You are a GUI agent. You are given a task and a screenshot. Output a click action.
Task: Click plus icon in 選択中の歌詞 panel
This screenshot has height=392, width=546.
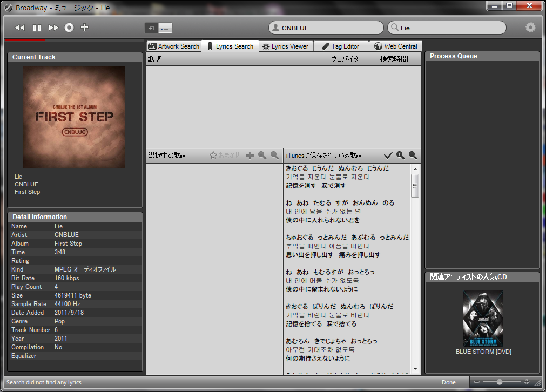[x=250, y=156]
